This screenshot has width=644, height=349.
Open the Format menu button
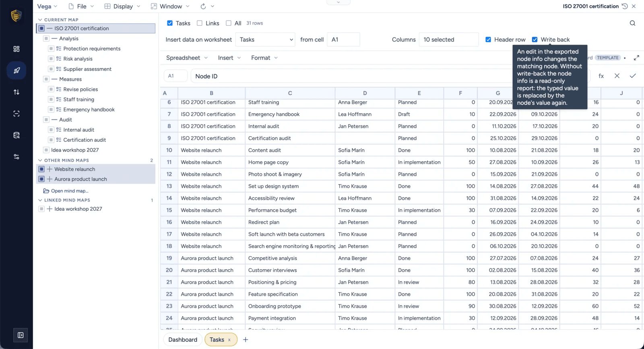(x=264, y=58)
